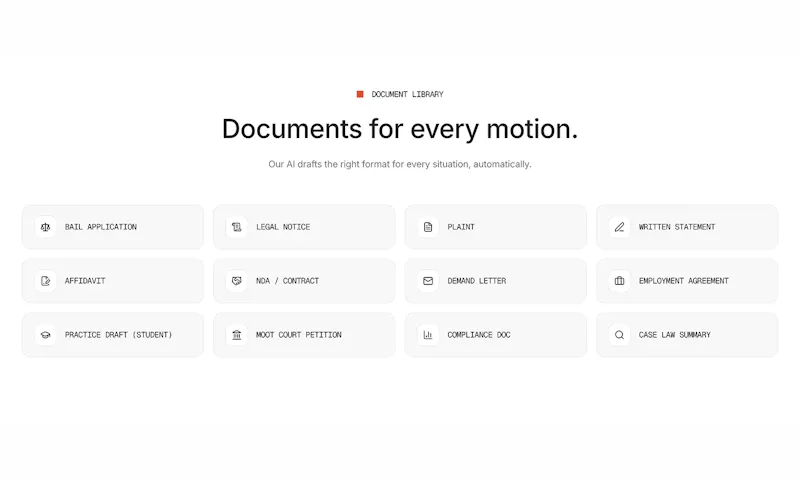Select the Affidavit card
Image resolution: width=800 pixels, height=479 pixels.
(113, 281)
